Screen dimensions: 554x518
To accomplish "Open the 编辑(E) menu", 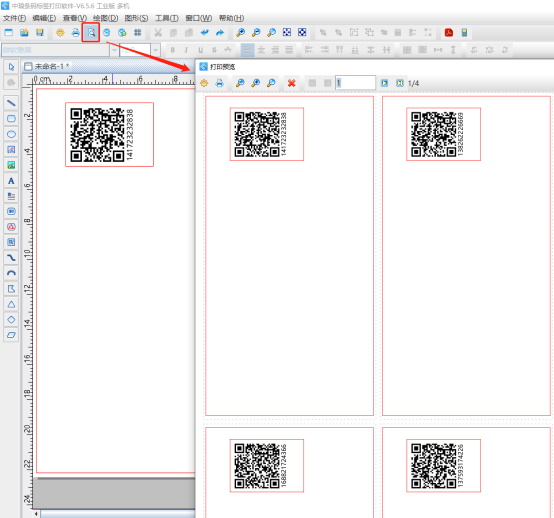I will (x=44, y=18).
